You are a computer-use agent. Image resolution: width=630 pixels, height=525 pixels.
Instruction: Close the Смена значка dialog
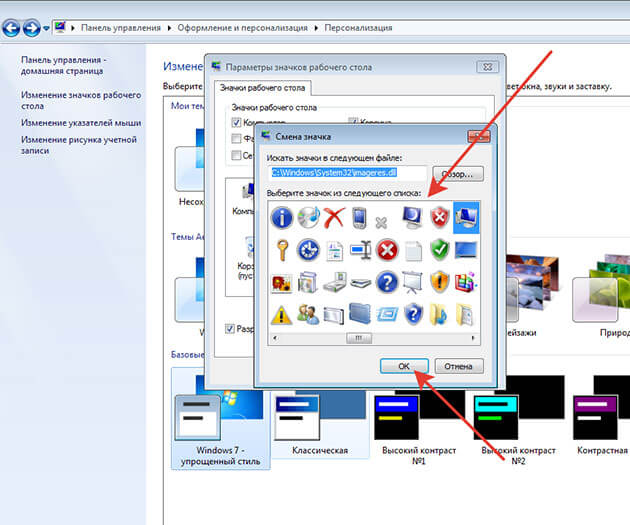coord(479,136)
